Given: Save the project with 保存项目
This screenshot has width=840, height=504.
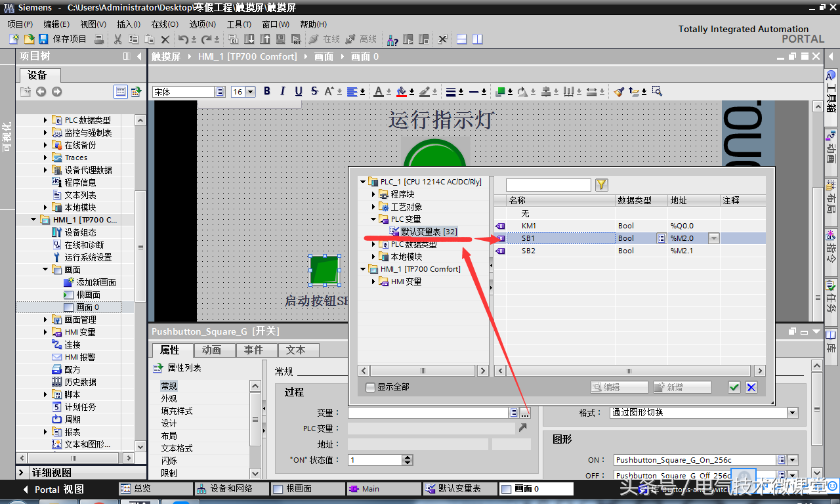Looking at the screenshot, I should (62, 39).
